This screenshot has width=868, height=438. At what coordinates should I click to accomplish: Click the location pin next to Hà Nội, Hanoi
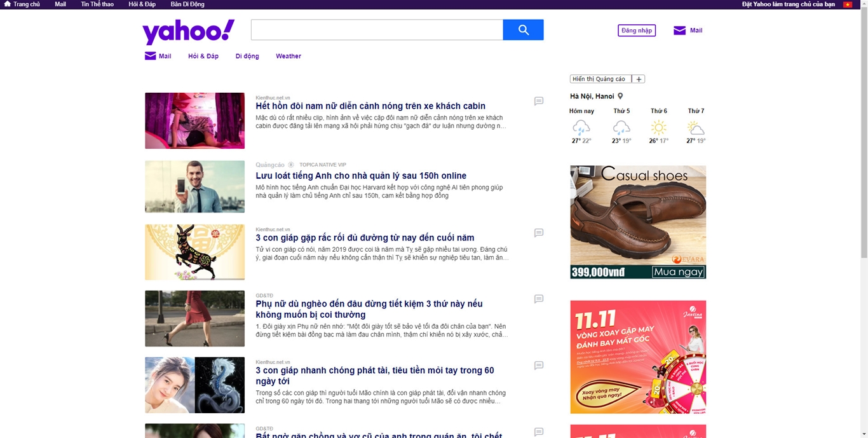(x=620, y=95)
